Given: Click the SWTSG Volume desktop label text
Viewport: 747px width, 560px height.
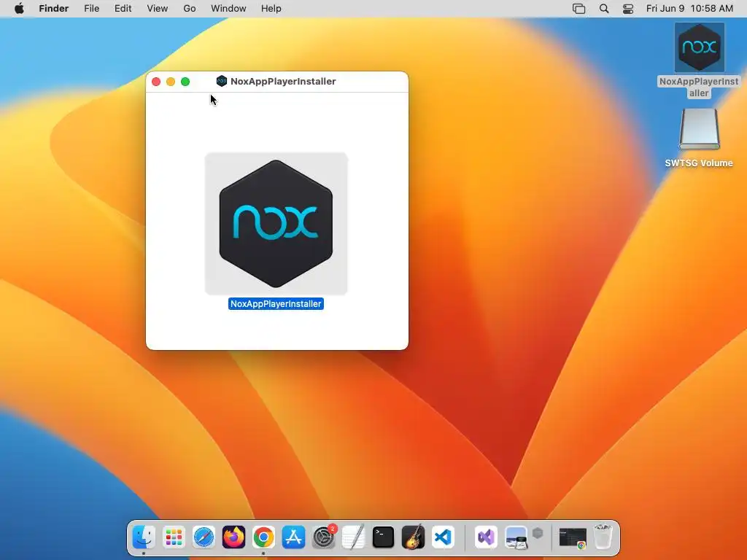Looking at the screenshot, I should point(699,163).
